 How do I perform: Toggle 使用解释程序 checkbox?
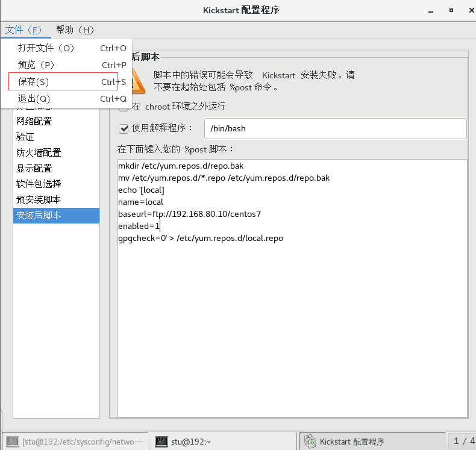(124, 129)
